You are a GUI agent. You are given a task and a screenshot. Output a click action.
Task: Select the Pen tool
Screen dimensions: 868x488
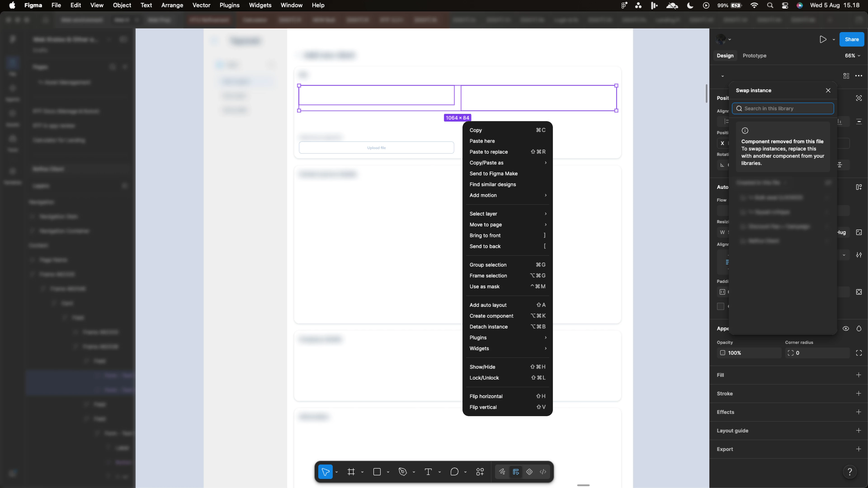(403, 472)
